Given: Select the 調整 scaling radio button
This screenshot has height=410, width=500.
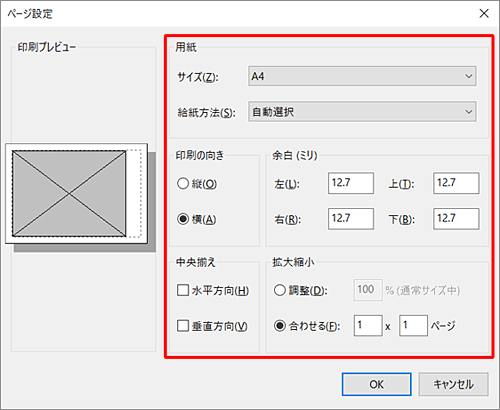Looking at the screenshot, I should tap(280, 290).
